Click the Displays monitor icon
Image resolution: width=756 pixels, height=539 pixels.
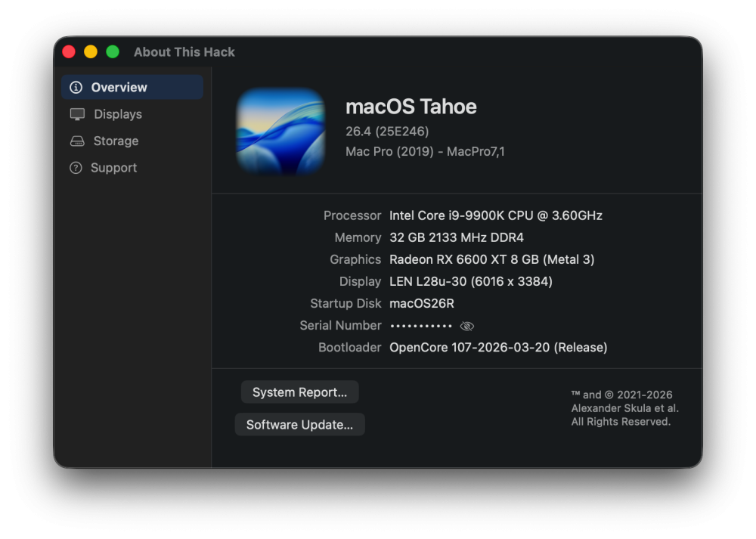click(x=77, y=114)
